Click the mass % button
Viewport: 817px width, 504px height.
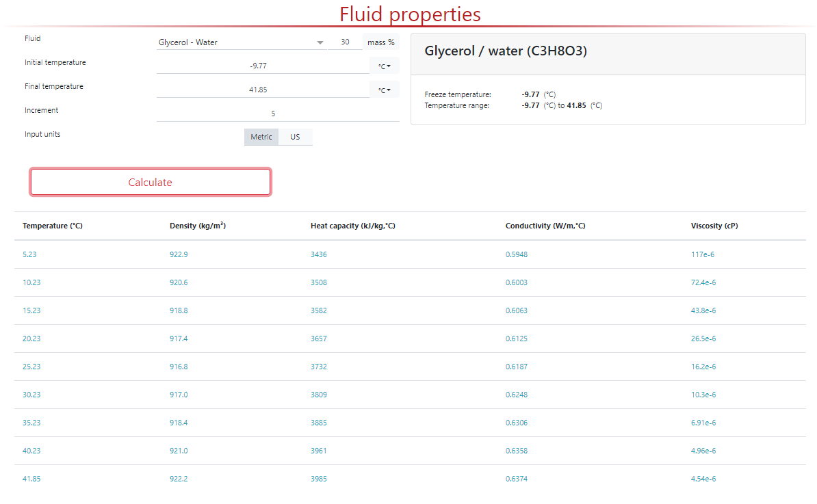click(x=380, y=42)
